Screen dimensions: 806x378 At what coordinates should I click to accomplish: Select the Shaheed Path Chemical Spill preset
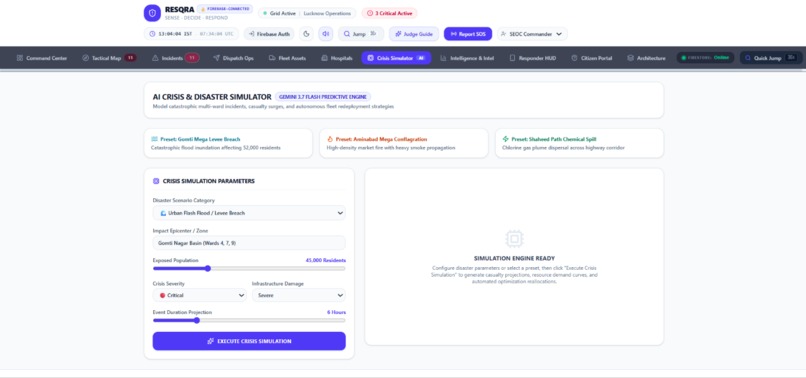(579, 143)
